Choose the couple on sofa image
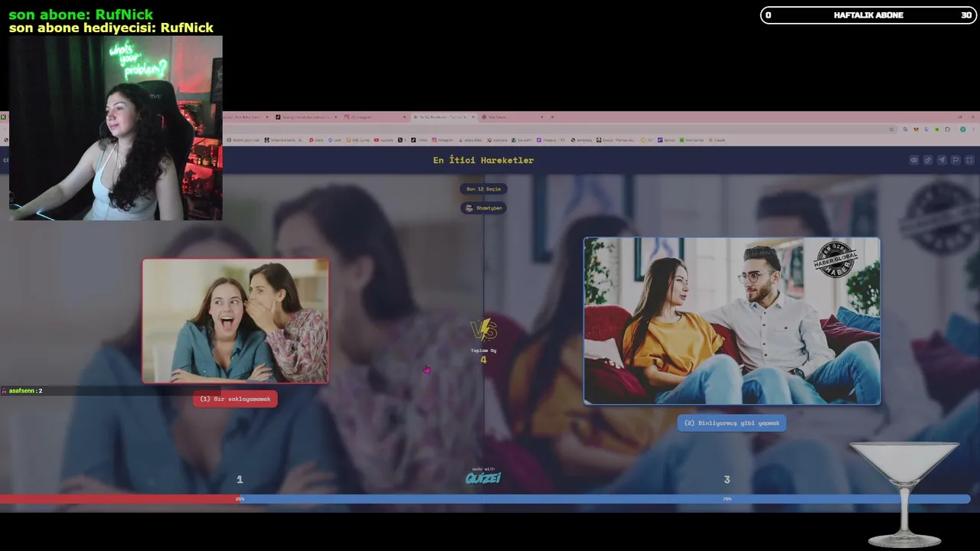Screen dimensions: 980x551 pyautogui.click(x=732, y=321)
